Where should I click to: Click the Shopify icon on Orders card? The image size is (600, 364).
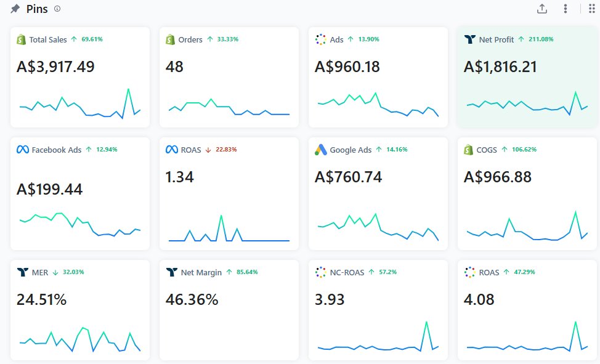pos(170,39)
